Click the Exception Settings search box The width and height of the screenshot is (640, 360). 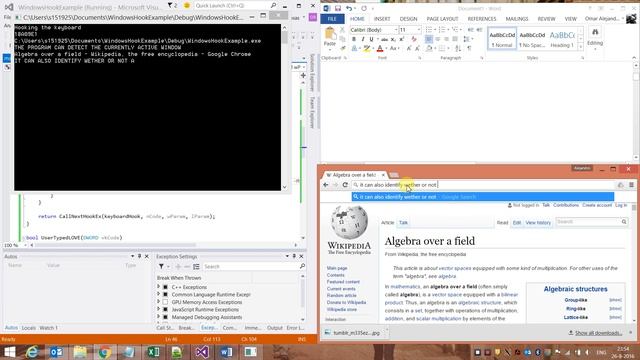click(x=254, y=267)
